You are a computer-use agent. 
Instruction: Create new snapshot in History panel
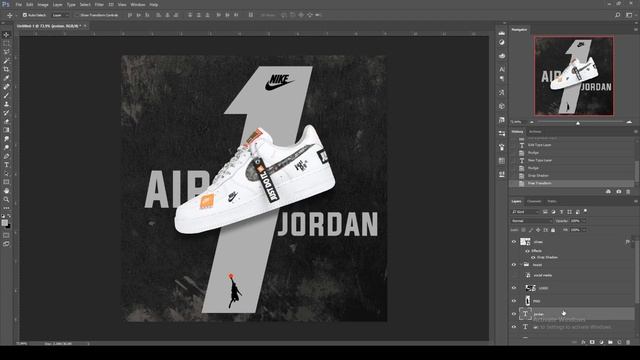point(618,191)
